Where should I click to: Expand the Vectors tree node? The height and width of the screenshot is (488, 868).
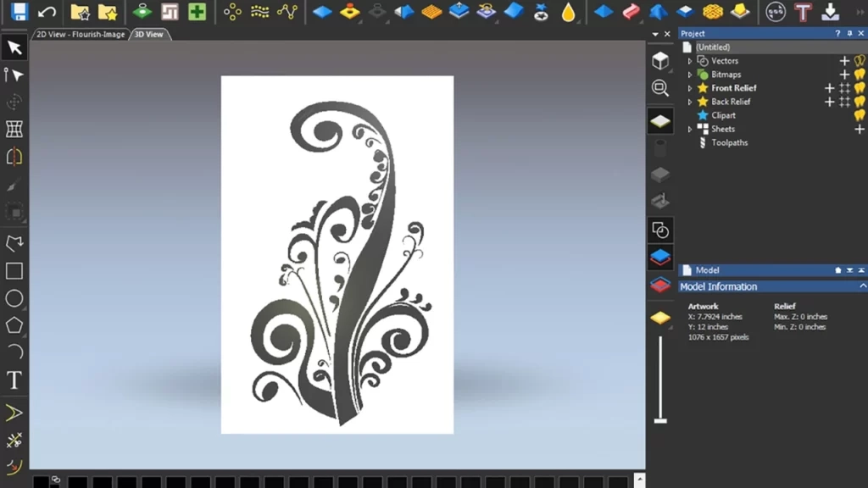tap(690, 61)
